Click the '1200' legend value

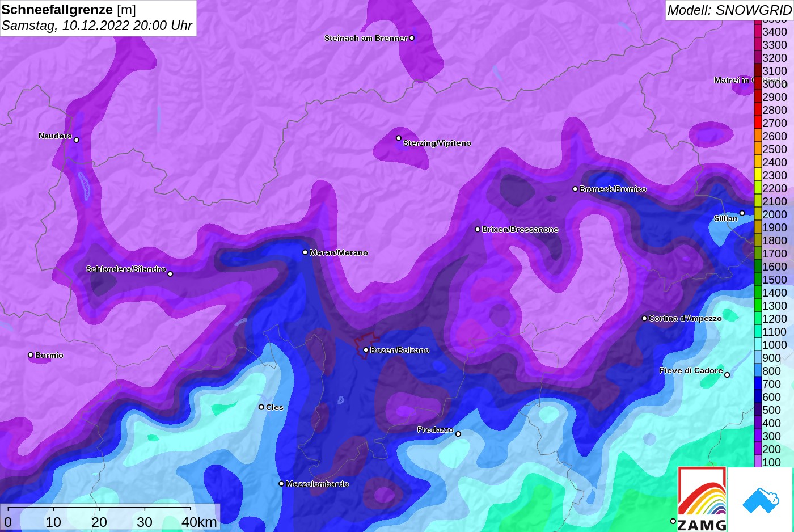pos(775,319)
